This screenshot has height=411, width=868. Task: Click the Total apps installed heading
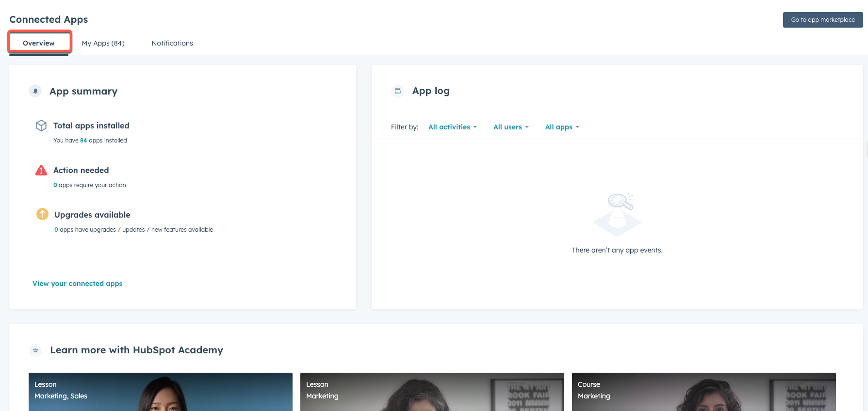[x=91, y=126]
